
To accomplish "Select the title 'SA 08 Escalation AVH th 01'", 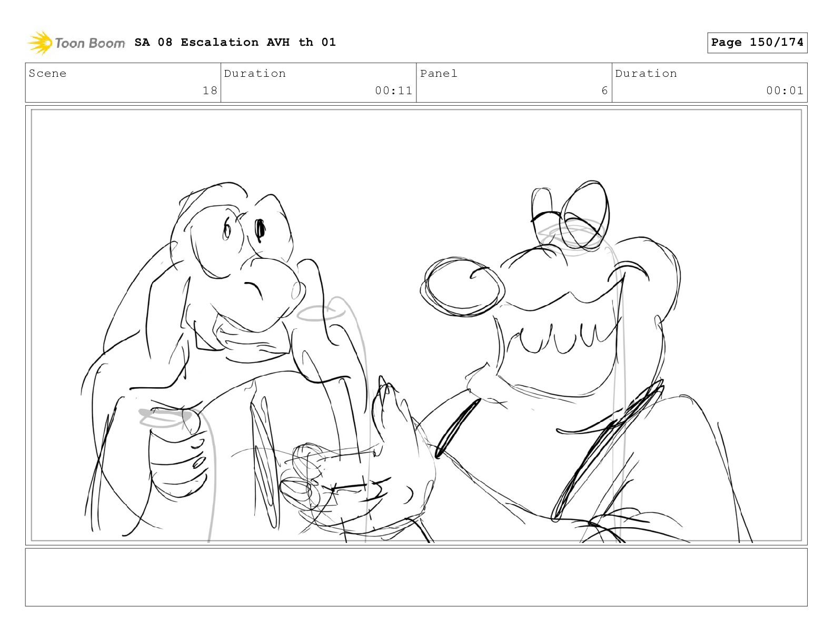I will coord(235,43).
